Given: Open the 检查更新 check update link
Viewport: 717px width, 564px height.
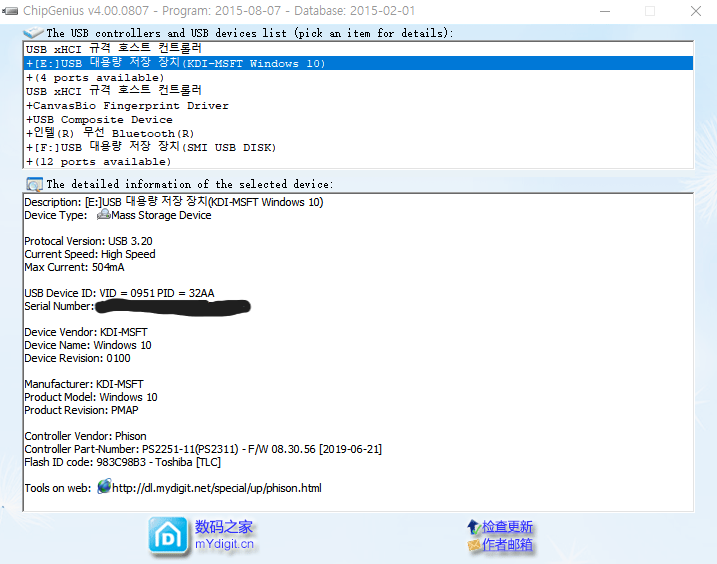Looking at the screenshot, I should click(x=507, y=527).
